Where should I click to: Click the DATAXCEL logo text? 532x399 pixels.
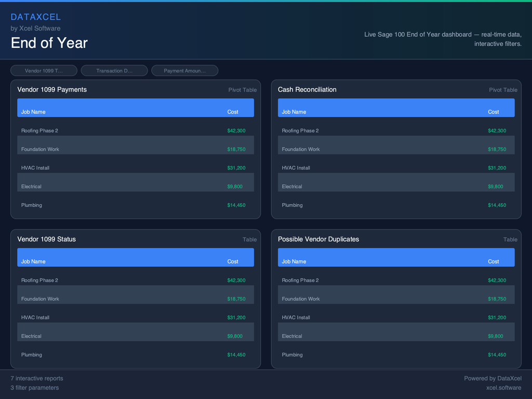36,17
